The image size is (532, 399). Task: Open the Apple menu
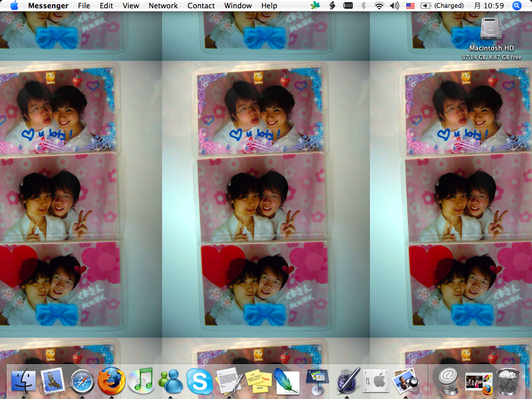click(x=14, y=6)
